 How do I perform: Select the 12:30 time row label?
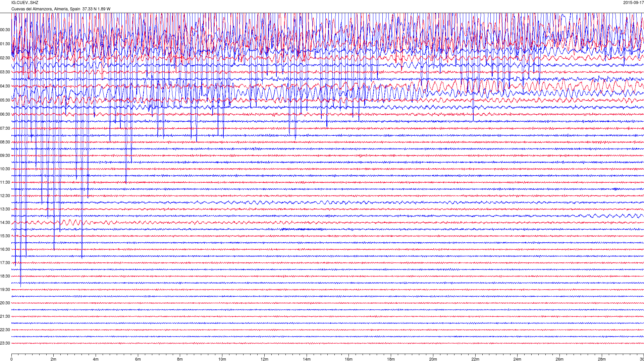tap(5, 196)
